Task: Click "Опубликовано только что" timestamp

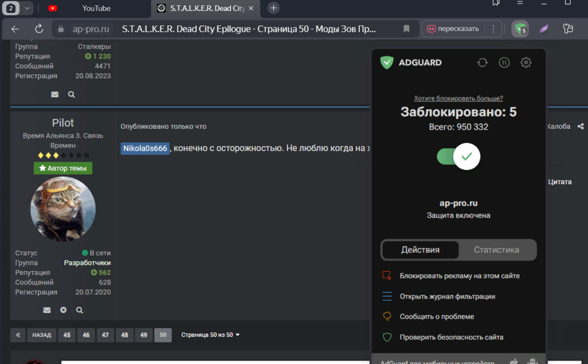Action: point(163,126)
